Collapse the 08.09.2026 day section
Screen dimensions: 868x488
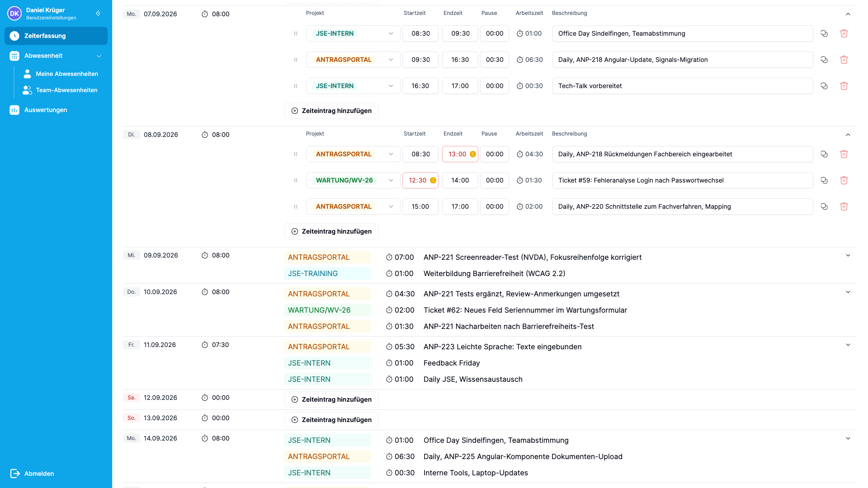848,135
